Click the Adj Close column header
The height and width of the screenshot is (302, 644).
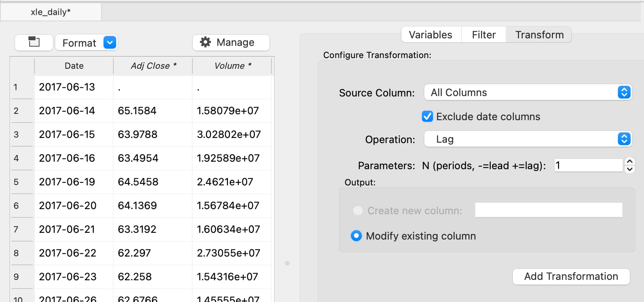click(x=153, y=66)
